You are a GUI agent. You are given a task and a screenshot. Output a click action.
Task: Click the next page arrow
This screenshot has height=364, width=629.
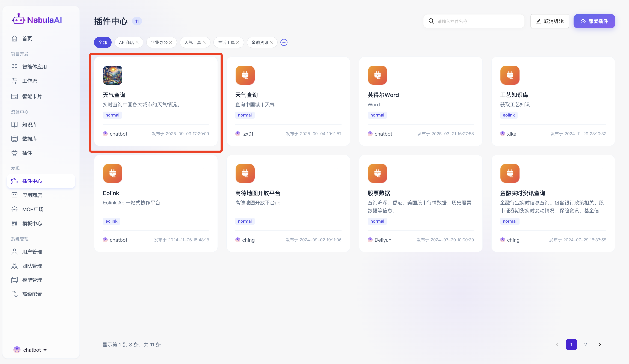click(600, 345)
